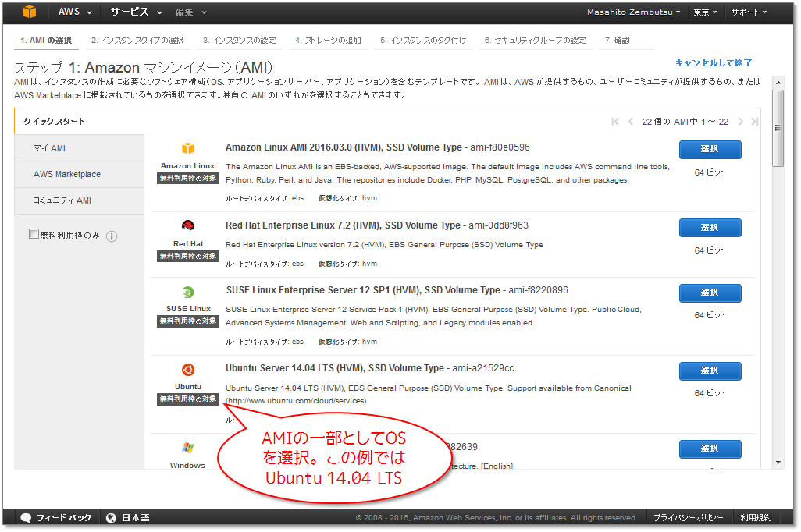
Task: Go to next page of AMI list
Action: pos(740,122)
